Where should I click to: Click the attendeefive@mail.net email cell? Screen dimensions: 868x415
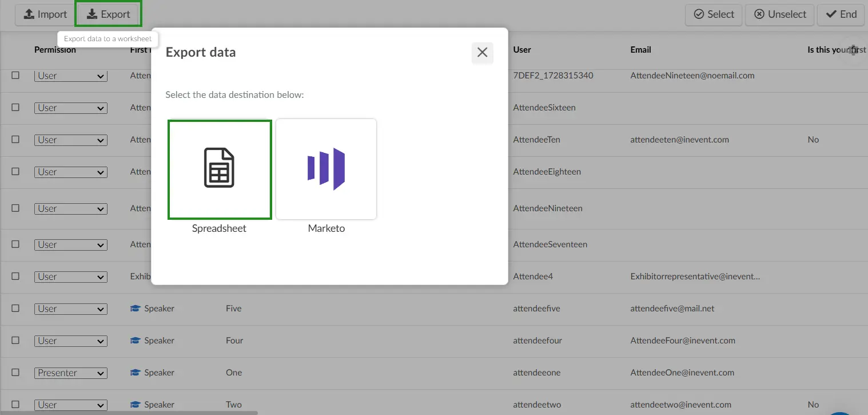[x=672, y=309]
